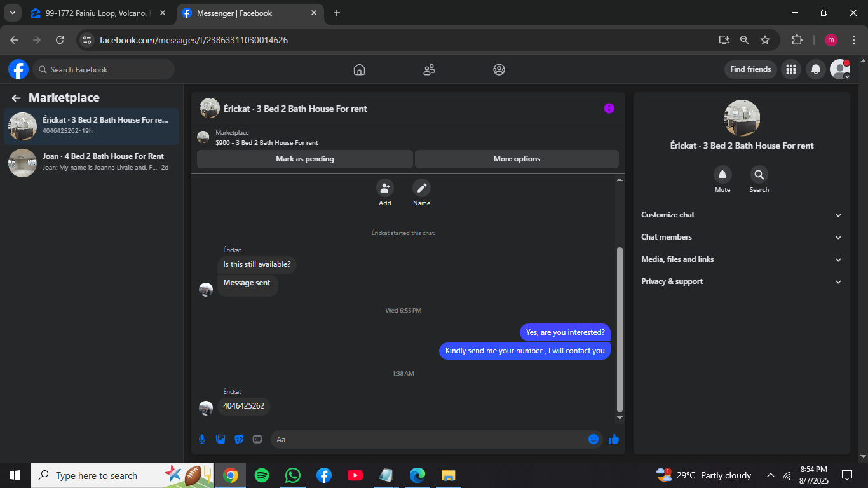Click the More options button
Screen dimensions: 868x488
pos(517,159)
